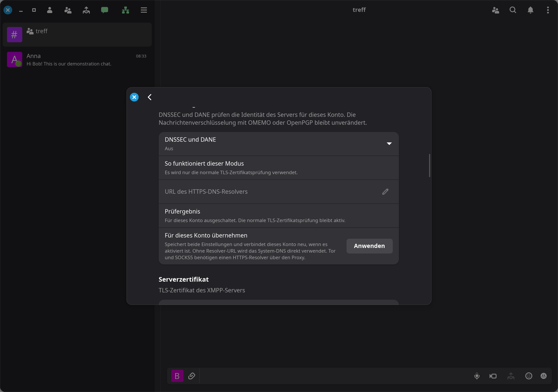Attach a file with the paperclip icon

coord(192,376)
